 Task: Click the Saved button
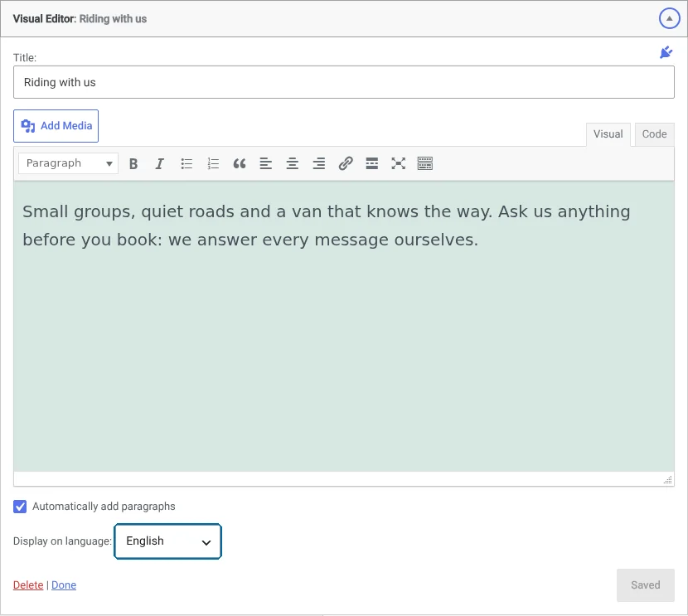pos(646,584)
